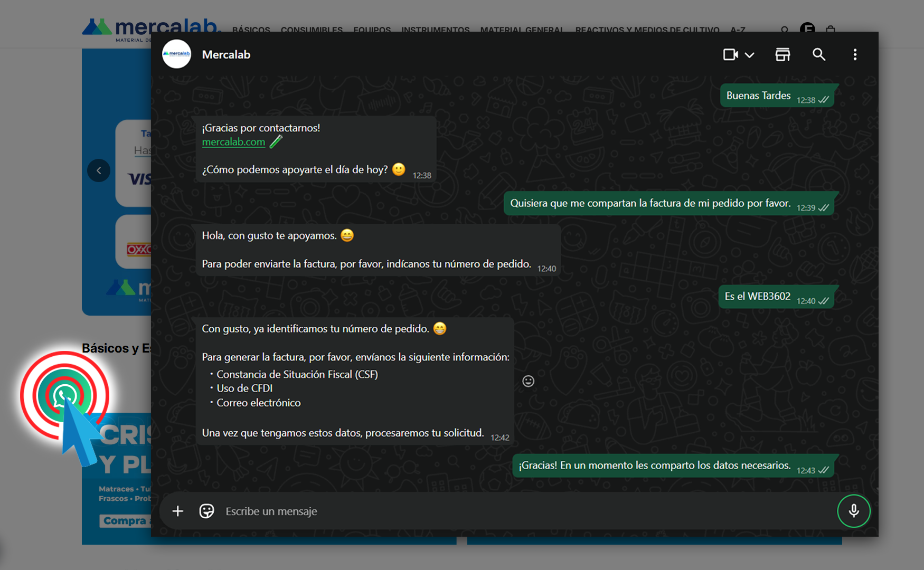Open the BÁSICOS menu on website

pos(251,30)
